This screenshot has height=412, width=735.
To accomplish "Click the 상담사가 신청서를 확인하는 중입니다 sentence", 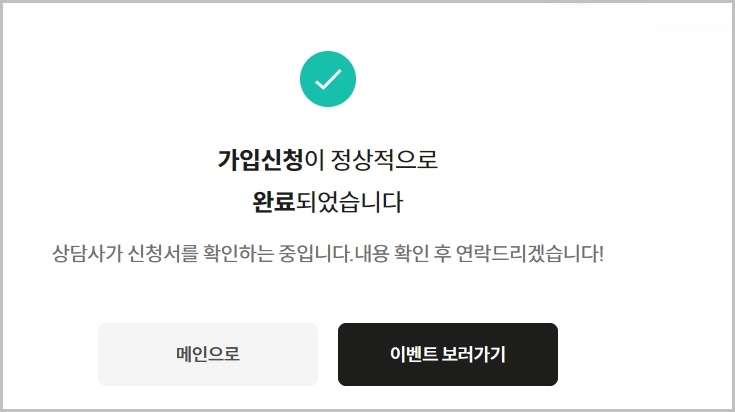I will 202,254.
